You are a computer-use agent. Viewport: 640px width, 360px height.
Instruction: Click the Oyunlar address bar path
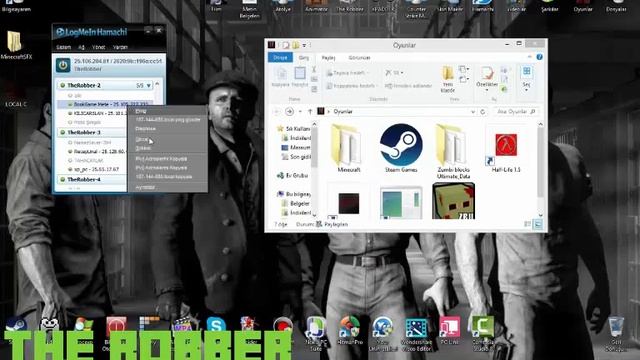(x=343, y=111)
